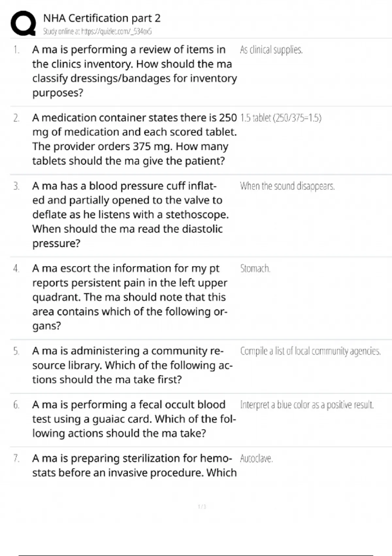Click the Quizlet Q logo
Screen dimensions: 392x556
pos(24,23)
